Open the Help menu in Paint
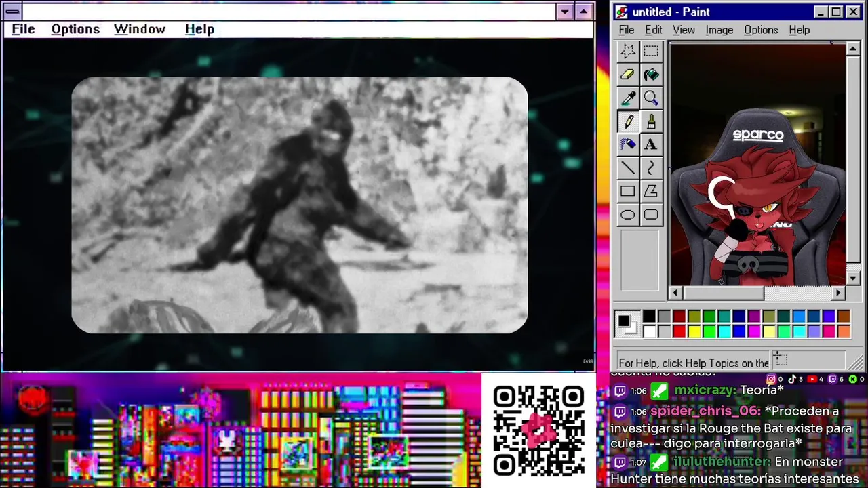The image size is (868, 488). click(x=799, y=30)
